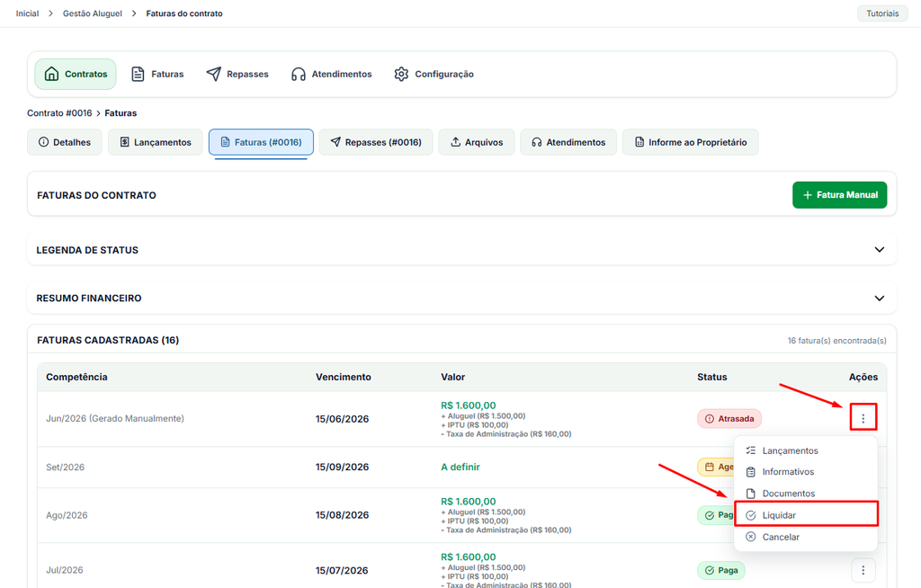Choose Lançamentos from the actions menu

(806, 450)
